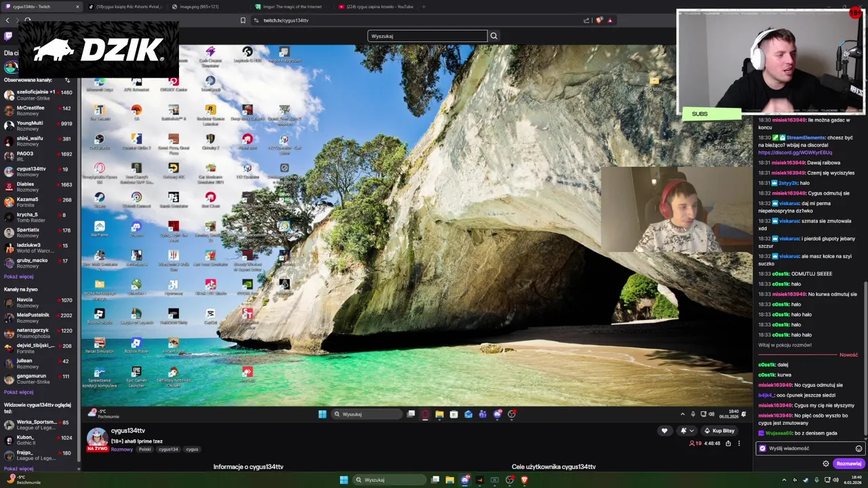Open Diables channel in sidebar
868x488 pixels.
tap(39, 187)
